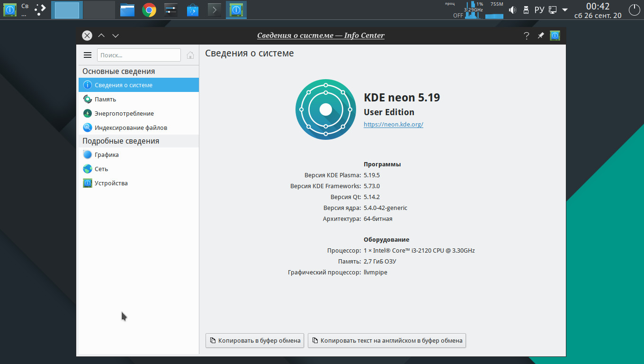644x364 pixels.
Task: Open the neon.kde.org link
Action: 393,124
